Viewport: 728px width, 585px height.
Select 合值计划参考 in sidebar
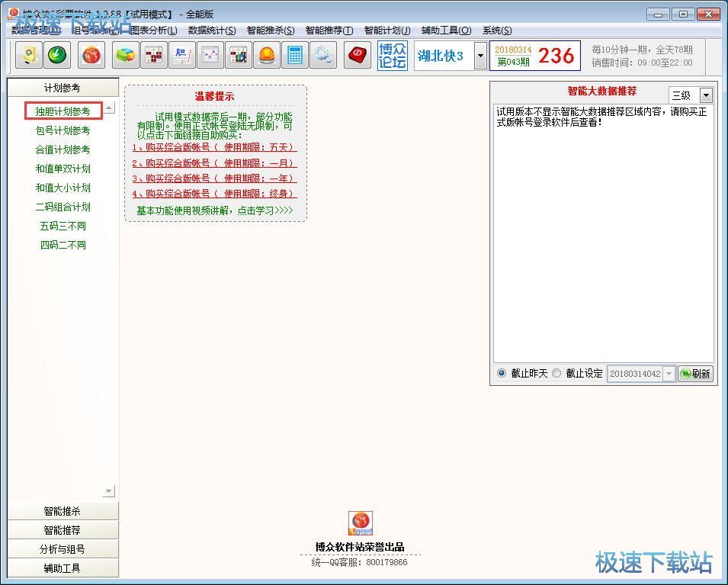[x=63, y=149]
